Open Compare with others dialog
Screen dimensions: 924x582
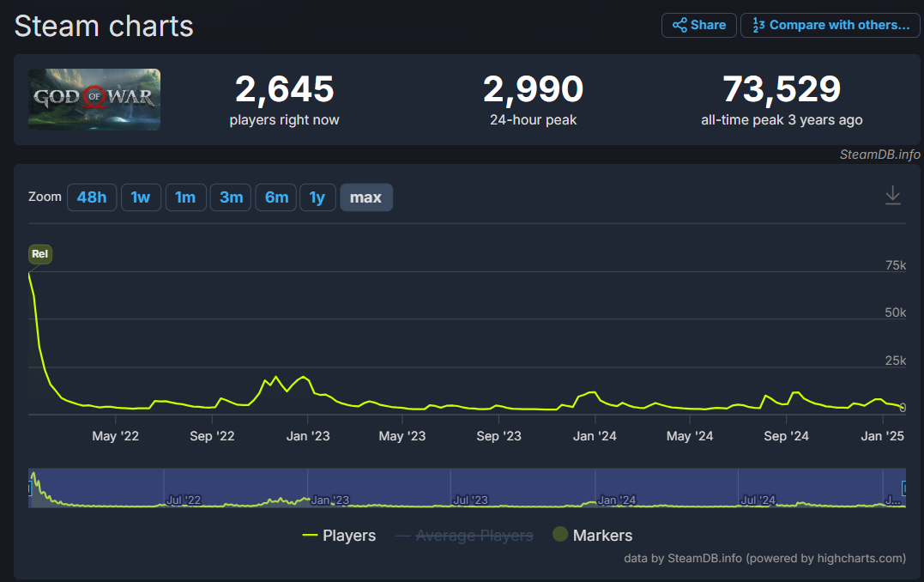pyautogui.click(x=830, y=26)
